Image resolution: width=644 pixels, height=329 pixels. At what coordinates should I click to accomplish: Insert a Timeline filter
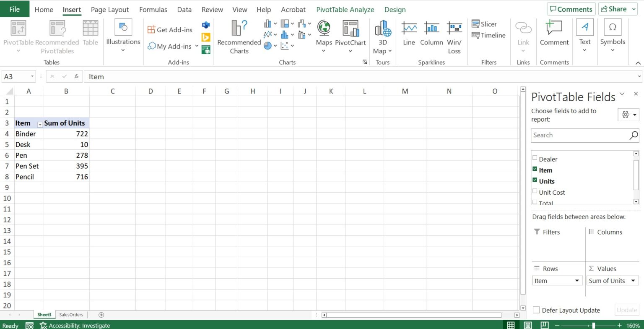[x=488, y=35]
